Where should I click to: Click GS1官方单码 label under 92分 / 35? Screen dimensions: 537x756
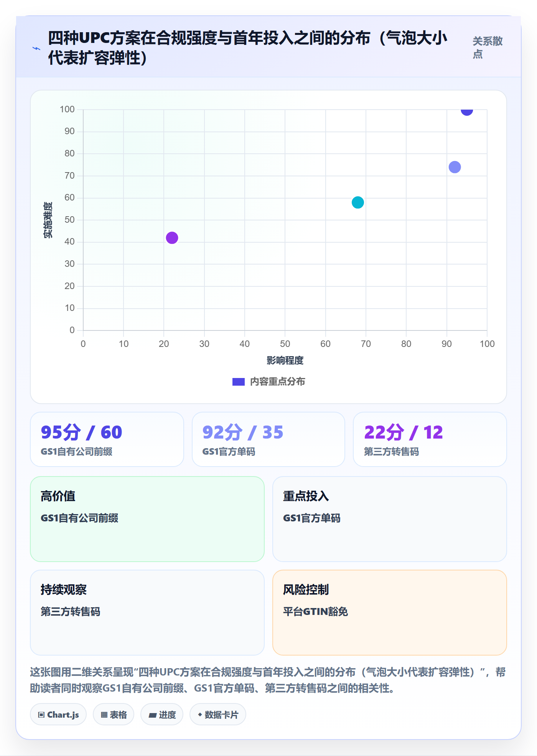tap(229, 452)
